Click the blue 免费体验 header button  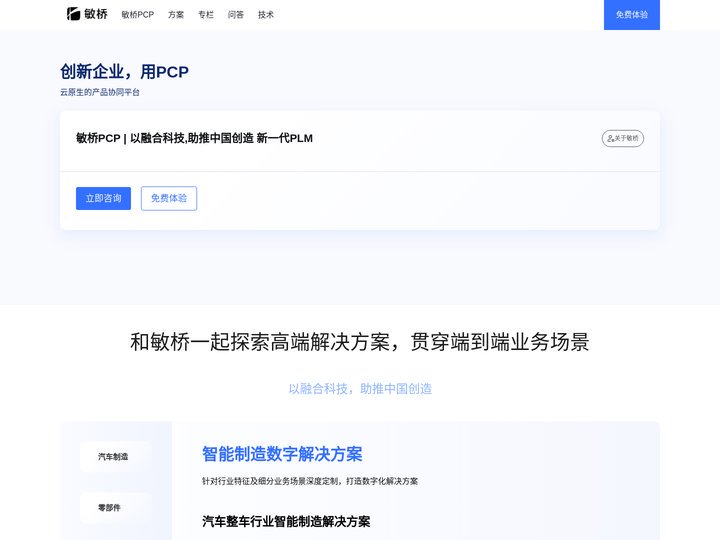[632, 15]
